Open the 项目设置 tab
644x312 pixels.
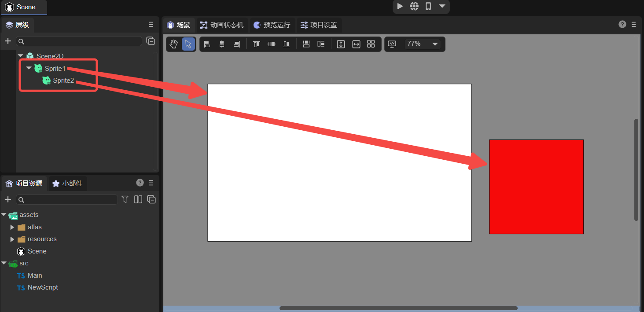tap(319, 25)
